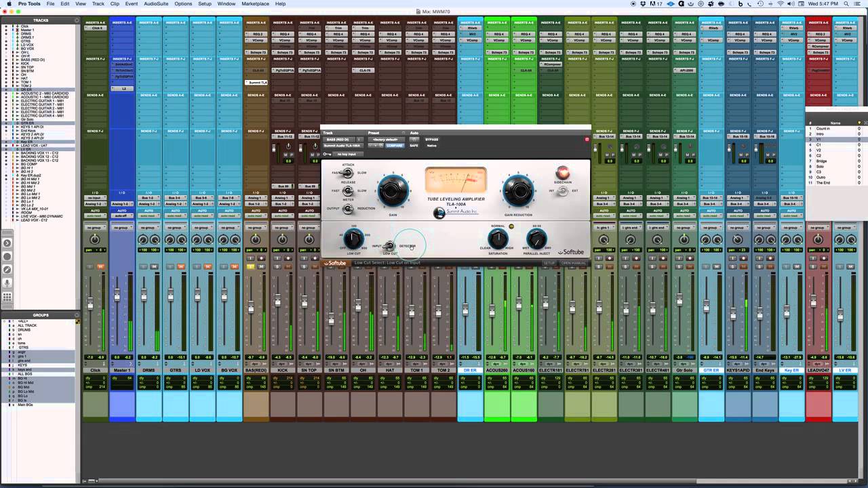Select the DRUMS group in Groups list
868x488 pixels.
coord(24,330)
